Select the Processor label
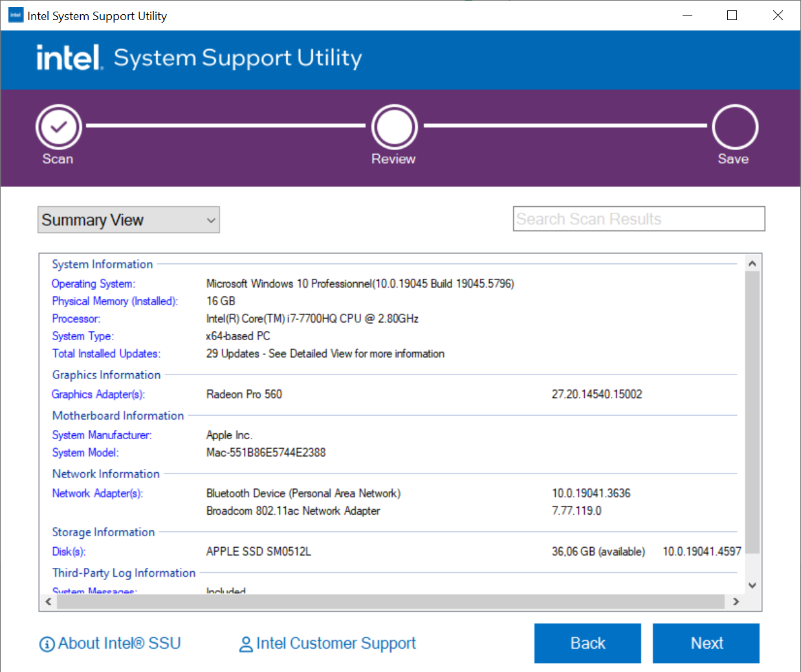This screenshot has height=672, width=801. (x=76, y=319)
